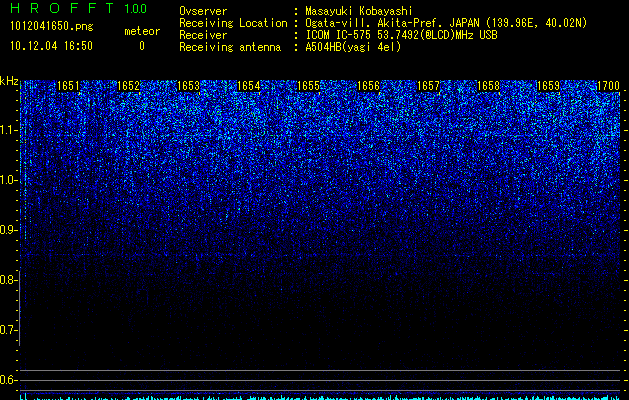Click the Receiver label
Image resolution: width=629 pixels, height=400 pixels.
(203, 35)
